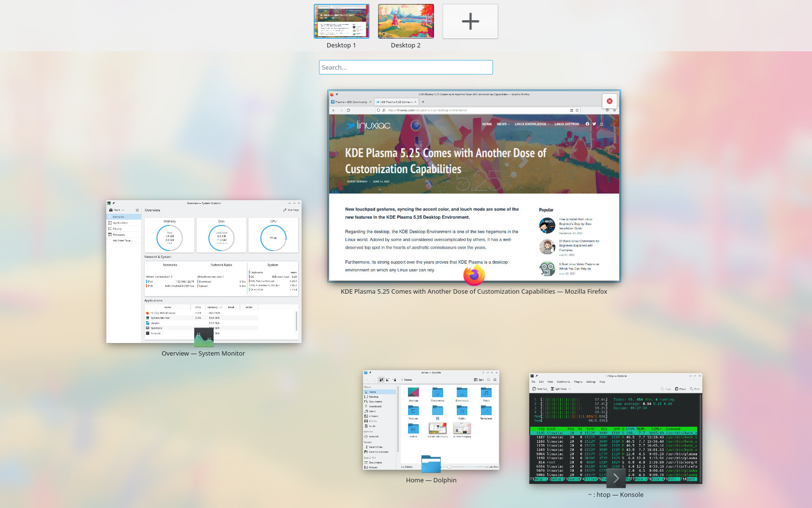Sort by Memory column in System Monitor

coord(214,307)
